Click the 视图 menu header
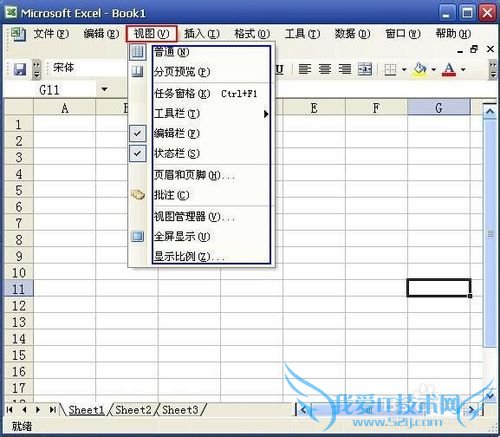The width and height of the screenshot is (500, 437). coord(151,34)
